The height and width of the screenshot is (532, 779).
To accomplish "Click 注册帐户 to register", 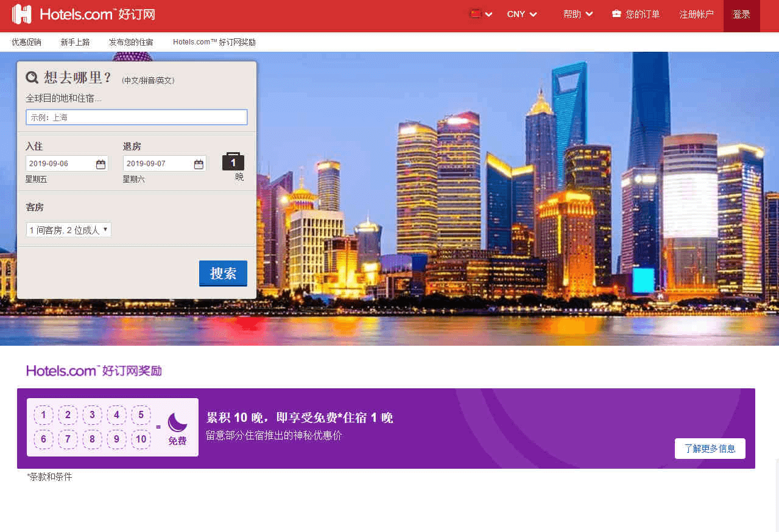I will [x=697, y=14].
